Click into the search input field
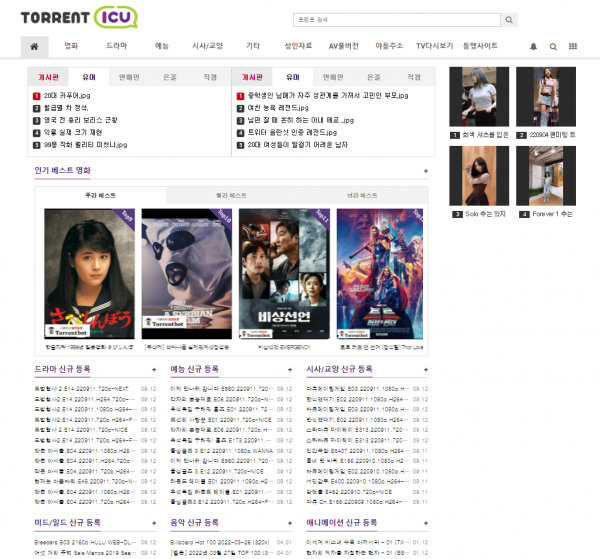Screen dimensions: 600x559 coord(396,20)
